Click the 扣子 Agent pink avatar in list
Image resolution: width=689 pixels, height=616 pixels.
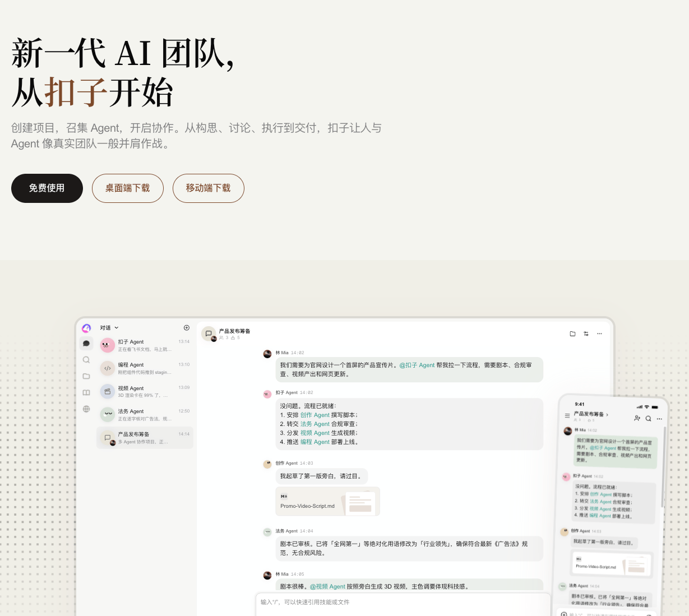[108, 345]
